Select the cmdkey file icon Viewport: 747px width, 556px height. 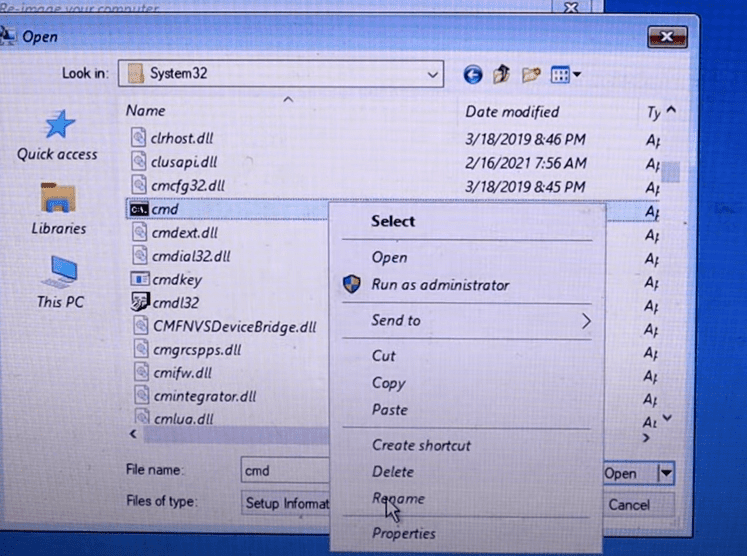click(140, 280)
